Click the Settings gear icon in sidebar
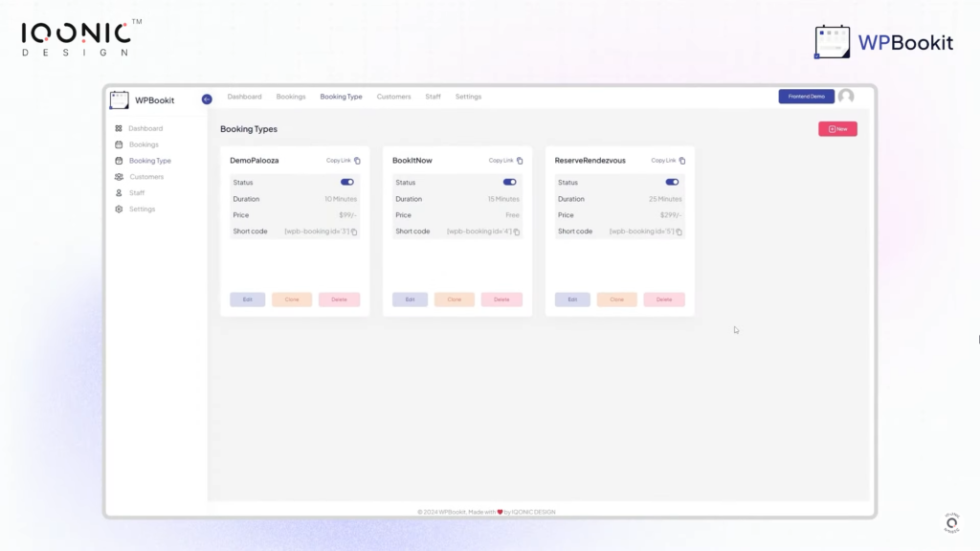The image size is (980, 551). coord(119,209)
